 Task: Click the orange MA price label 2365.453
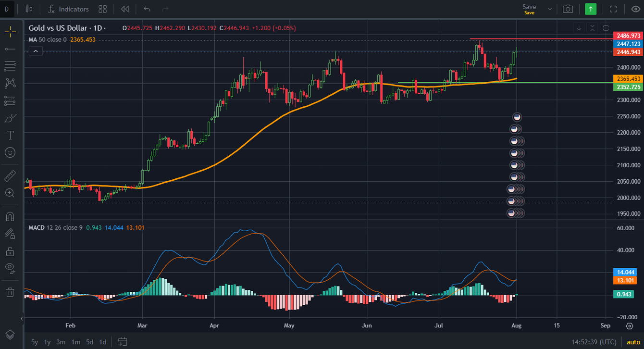(x=628, y=79)
